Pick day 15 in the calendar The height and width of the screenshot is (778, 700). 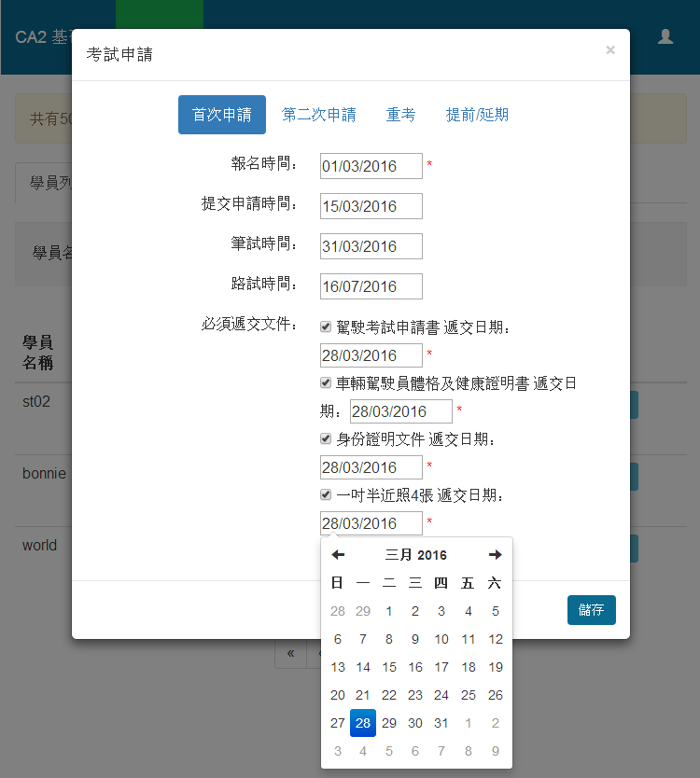tap(389, 667)
